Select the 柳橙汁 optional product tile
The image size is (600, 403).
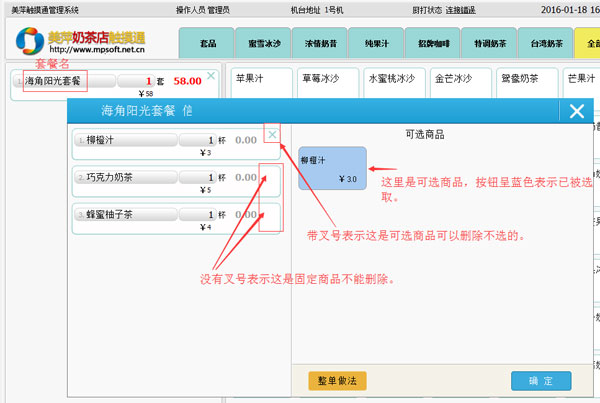click(332, 168)
